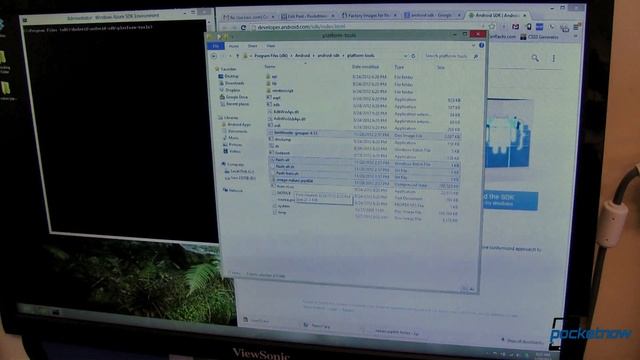Open the Home ribbon tab in Explorer
Viewport: 640px width, 360px height.
point(233,46)
